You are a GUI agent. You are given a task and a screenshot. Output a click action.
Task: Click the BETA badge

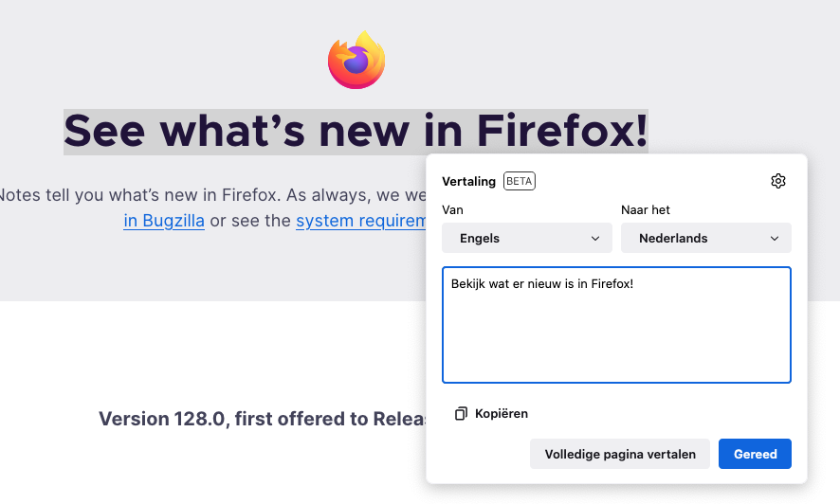tap(520, 181)
